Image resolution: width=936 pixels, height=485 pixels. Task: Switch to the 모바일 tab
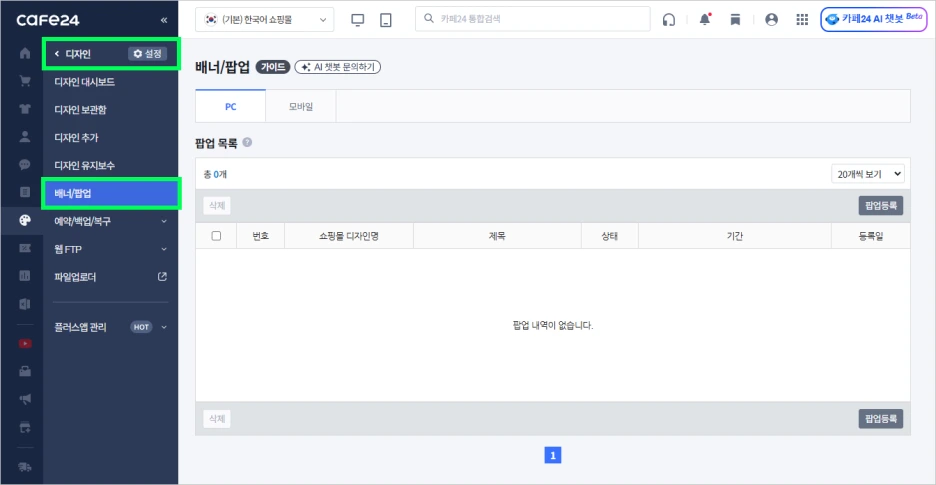point(301,106)
